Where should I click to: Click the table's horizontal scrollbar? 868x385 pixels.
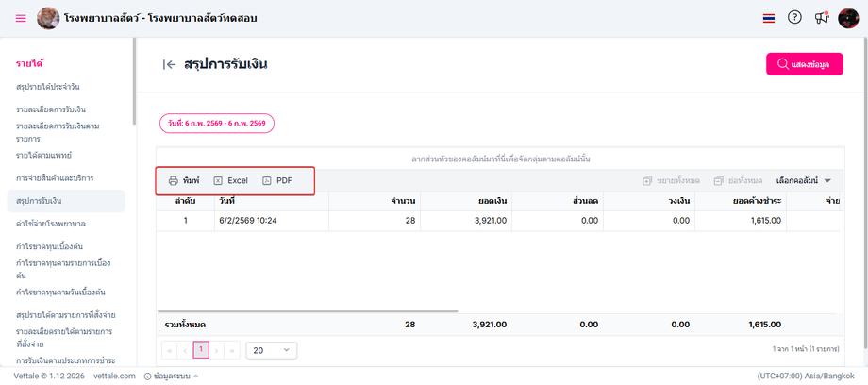pyautogui.click(x=311, y=310)
